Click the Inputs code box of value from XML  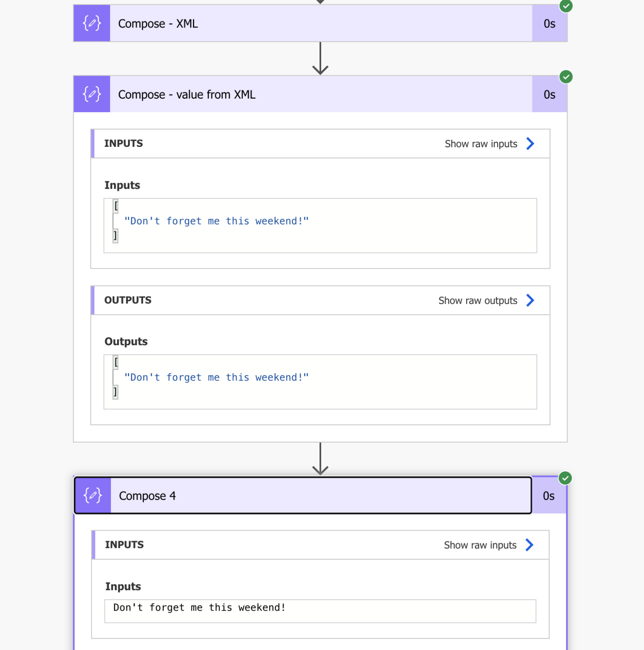coord(320,226)
